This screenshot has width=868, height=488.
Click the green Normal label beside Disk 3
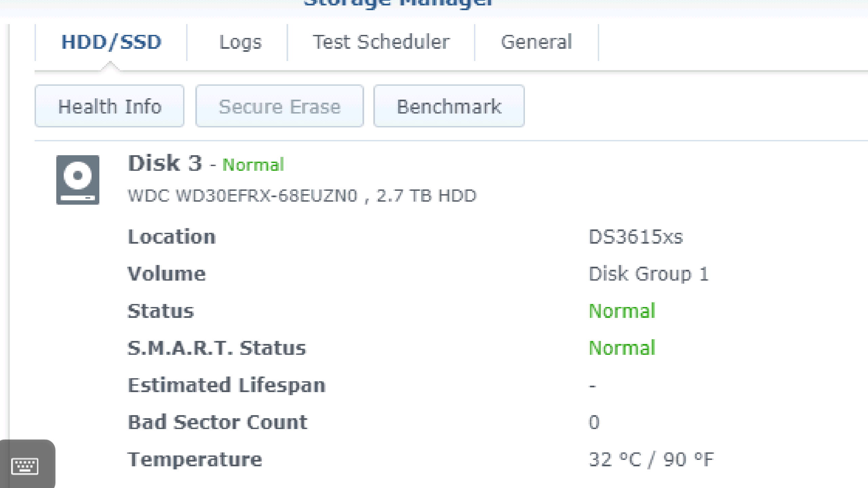(253, 165)
